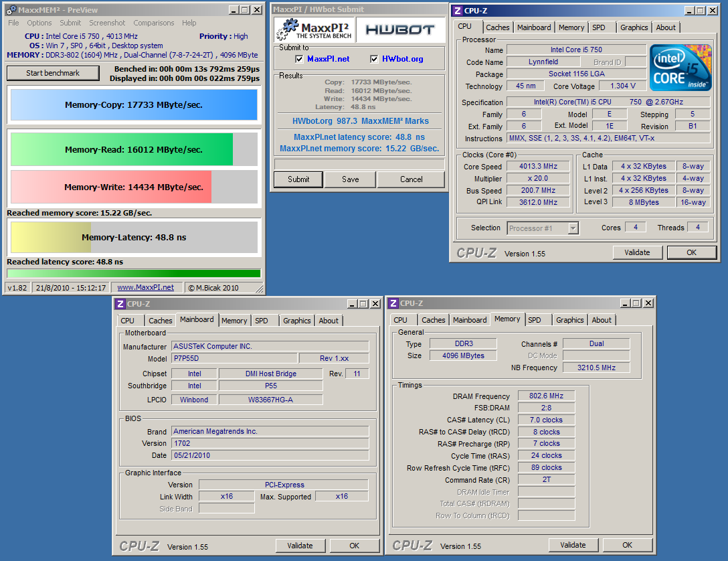This screenshot has height=561, width=728.
Task: Open the Comparisons menu in MaxxMEM²
Action: (154, 23)
